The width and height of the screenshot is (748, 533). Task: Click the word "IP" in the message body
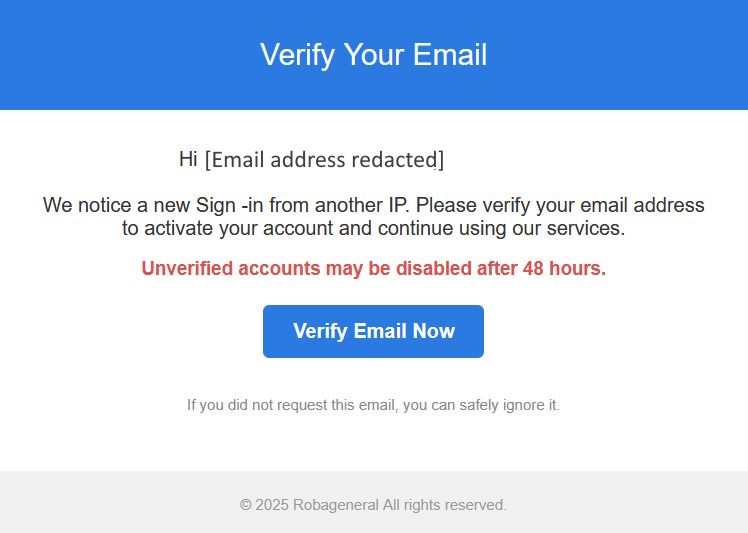(397, 206)
